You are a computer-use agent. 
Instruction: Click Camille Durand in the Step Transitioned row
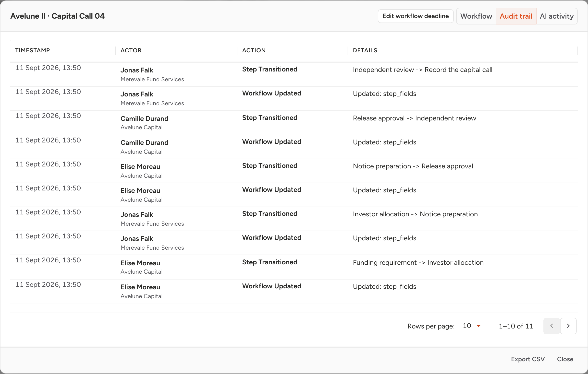(x=144, y=119)
